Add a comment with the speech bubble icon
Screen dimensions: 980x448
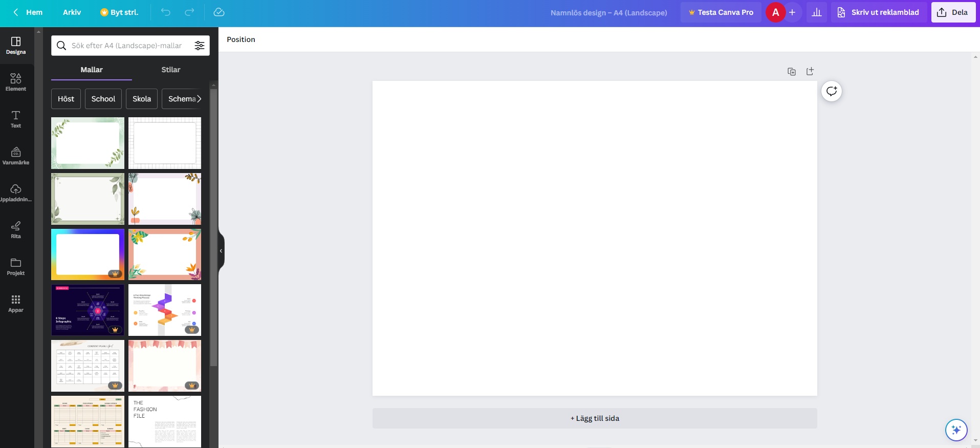(x=831, y=91)
